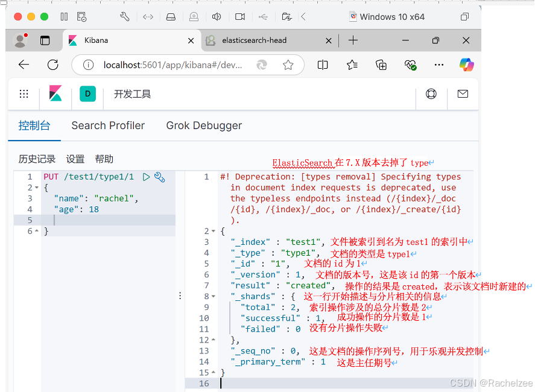Open Edge split screen icon
This screenshot has width=535, height=392.
coord(323,65)
